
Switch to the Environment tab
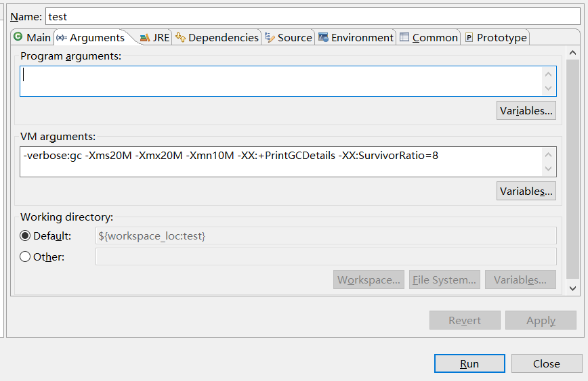pyautogui.click(x=362, y=38)
